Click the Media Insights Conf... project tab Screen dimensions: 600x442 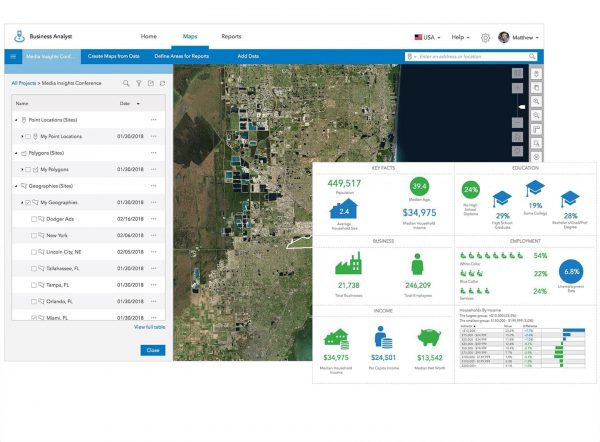point(51,57)
